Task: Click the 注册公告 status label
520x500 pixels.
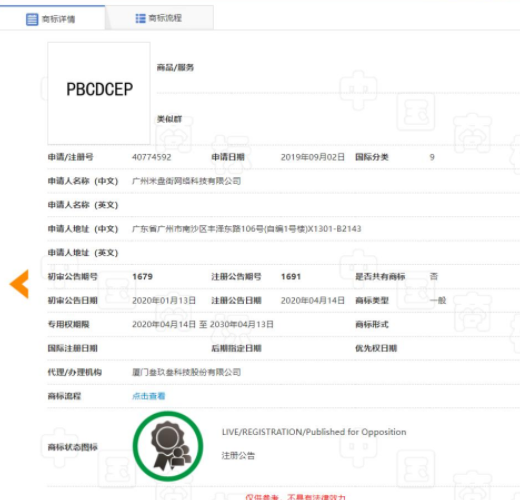Action: [238, 456]
